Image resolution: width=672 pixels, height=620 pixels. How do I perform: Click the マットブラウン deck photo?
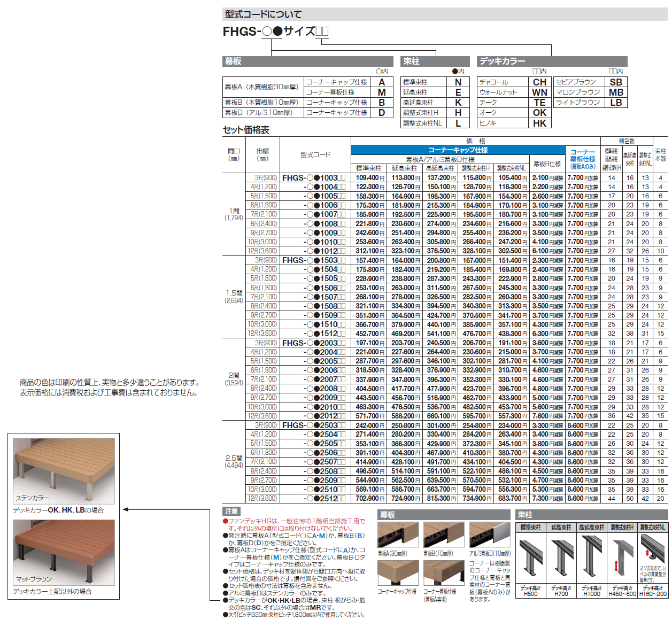pyautogui.click(x=64, y=553)
